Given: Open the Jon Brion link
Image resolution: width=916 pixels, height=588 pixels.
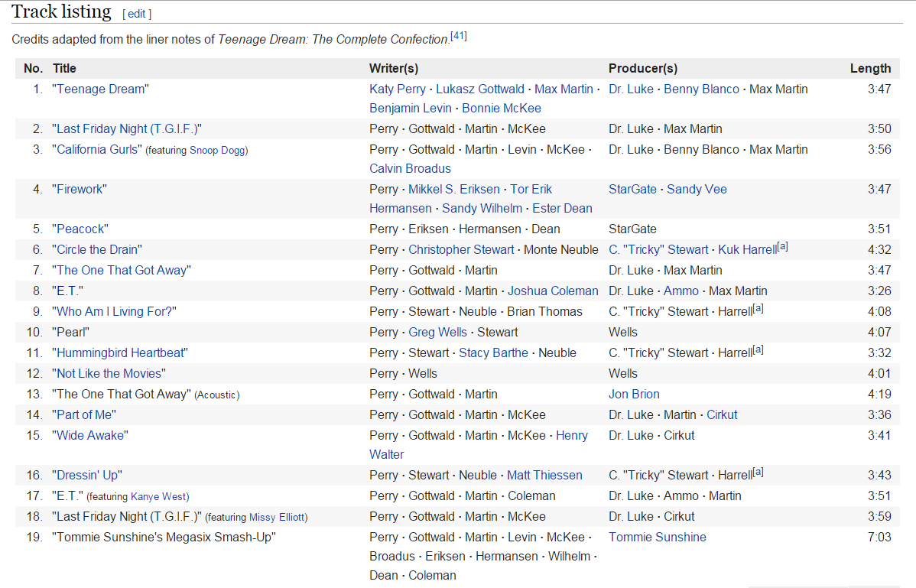Looking at the screenshot, I should [634, 394].
